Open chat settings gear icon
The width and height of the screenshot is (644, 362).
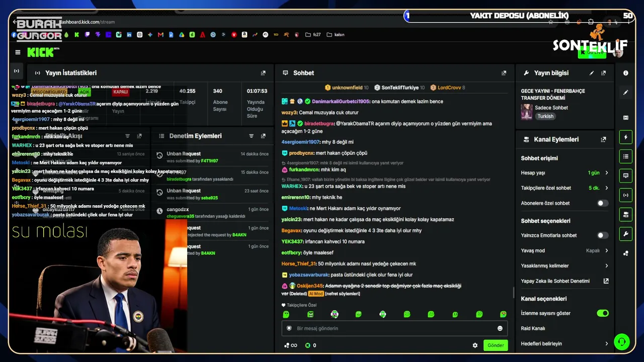click(475, 345)
